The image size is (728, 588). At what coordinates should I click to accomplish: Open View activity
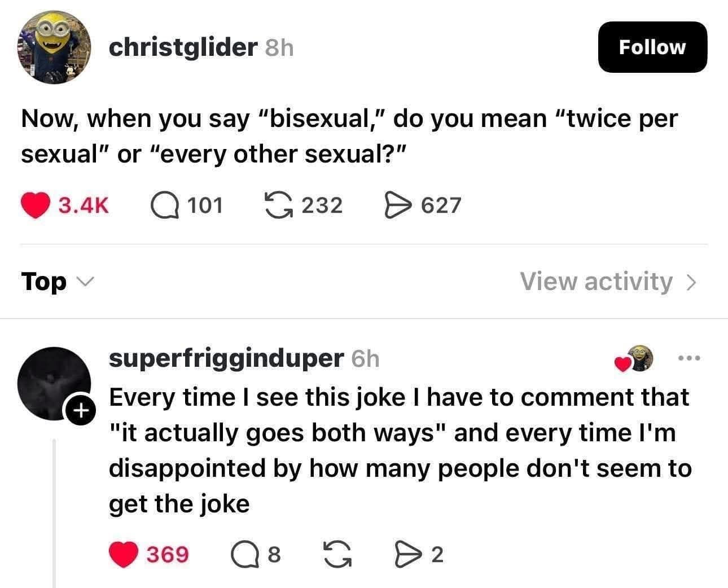(596, 281)
